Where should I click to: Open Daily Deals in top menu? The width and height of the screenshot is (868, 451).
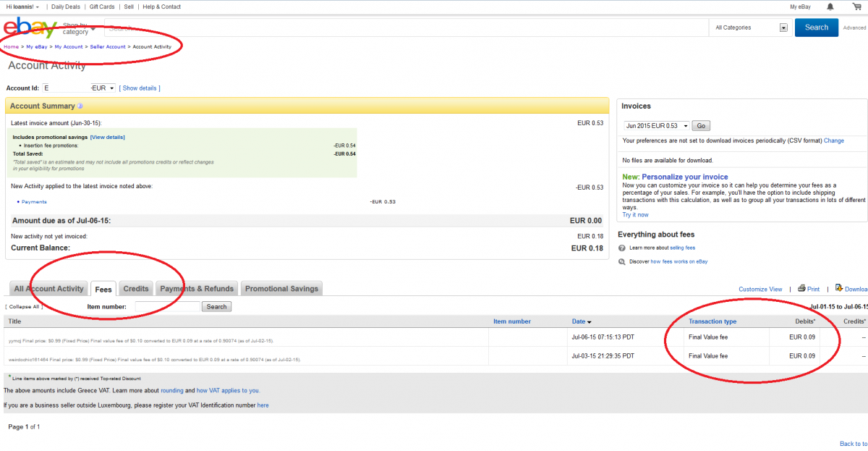click(x=66, y=7)
